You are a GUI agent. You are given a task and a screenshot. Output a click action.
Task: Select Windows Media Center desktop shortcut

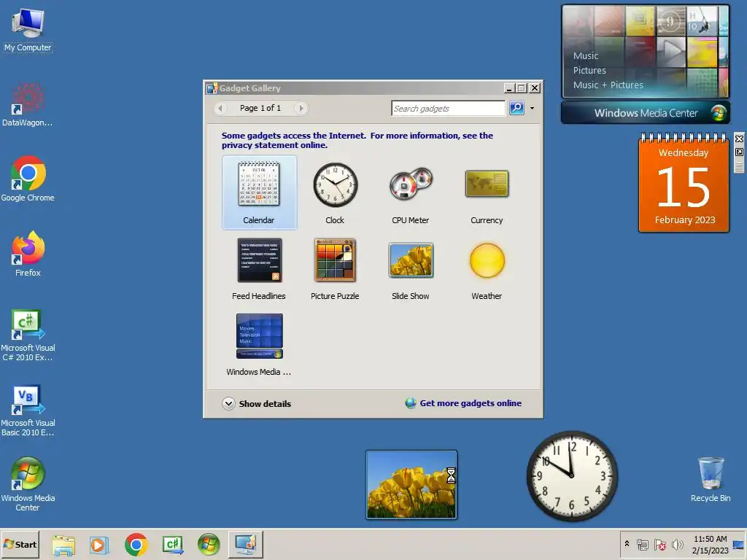(x=28, y=484)
